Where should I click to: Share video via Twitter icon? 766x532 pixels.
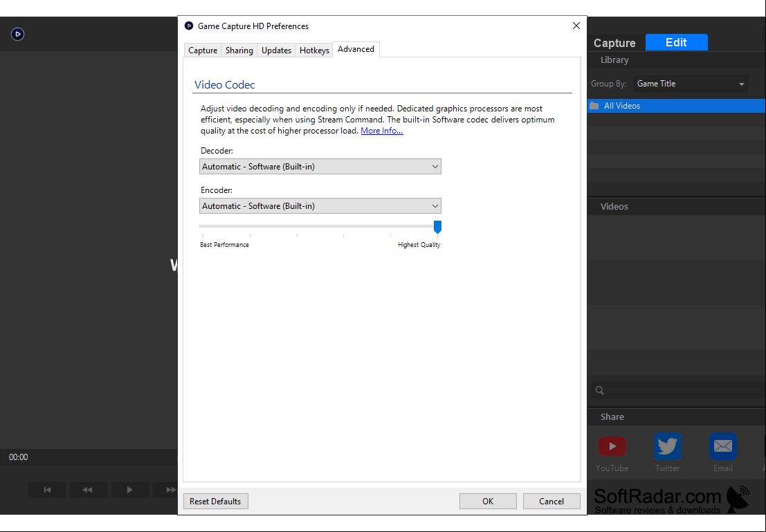[x=667, y=446]
